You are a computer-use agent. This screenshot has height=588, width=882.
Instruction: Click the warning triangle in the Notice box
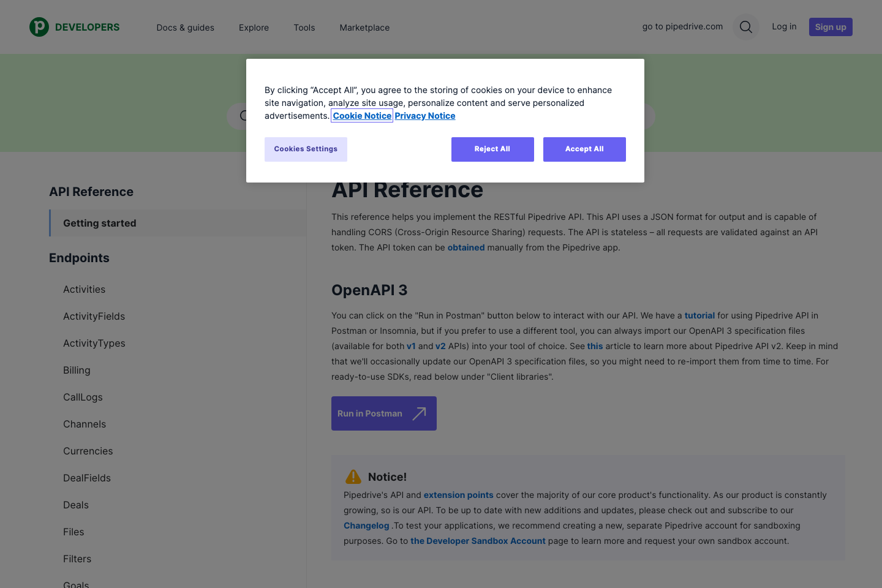pos(353,476)
